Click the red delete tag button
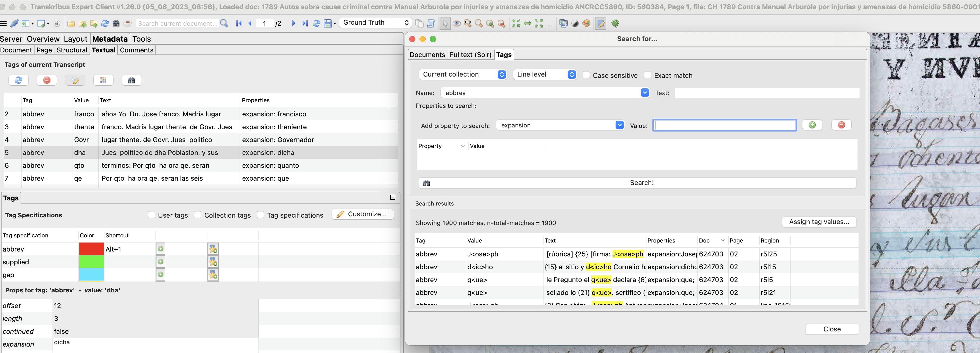 coord(47,80)
